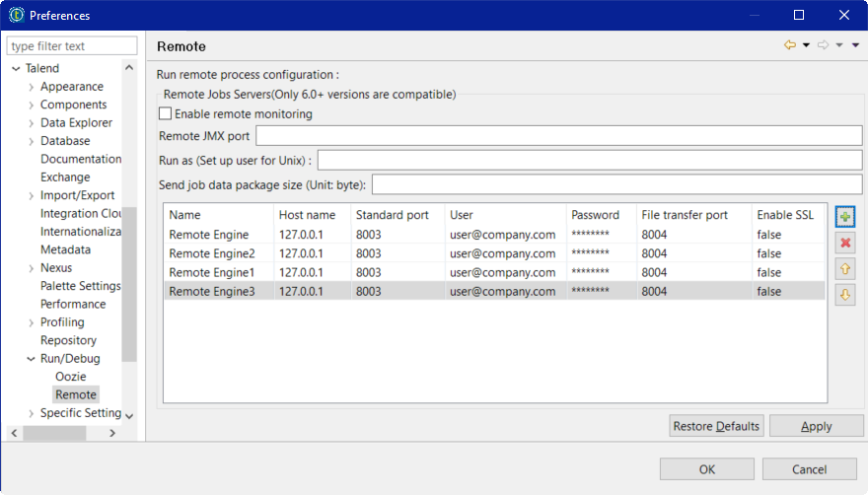The height and width of the screenshot is (495, 868).
Task: Click the Apply button
Action: click(816, 426)
